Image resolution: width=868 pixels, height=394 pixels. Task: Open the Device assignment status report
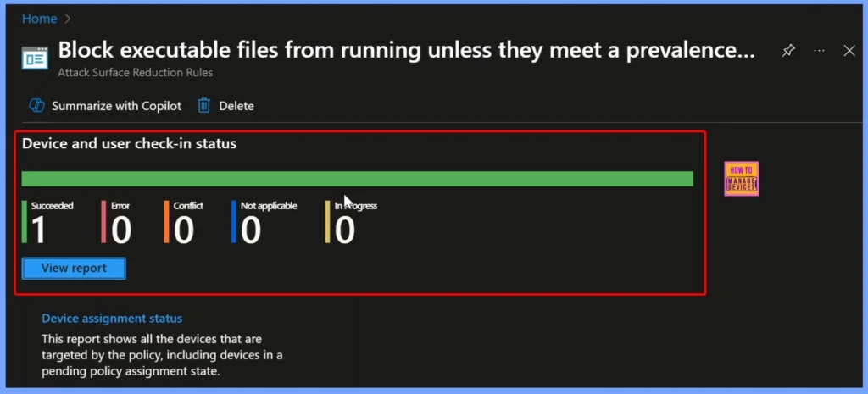pyautogui.click(x=112, y=319)
